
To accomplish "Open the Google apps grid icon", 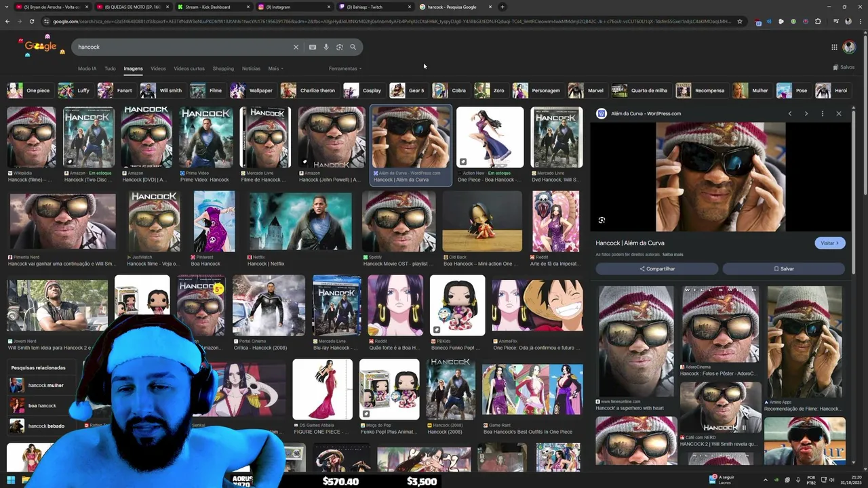I will tap(834, 47).
